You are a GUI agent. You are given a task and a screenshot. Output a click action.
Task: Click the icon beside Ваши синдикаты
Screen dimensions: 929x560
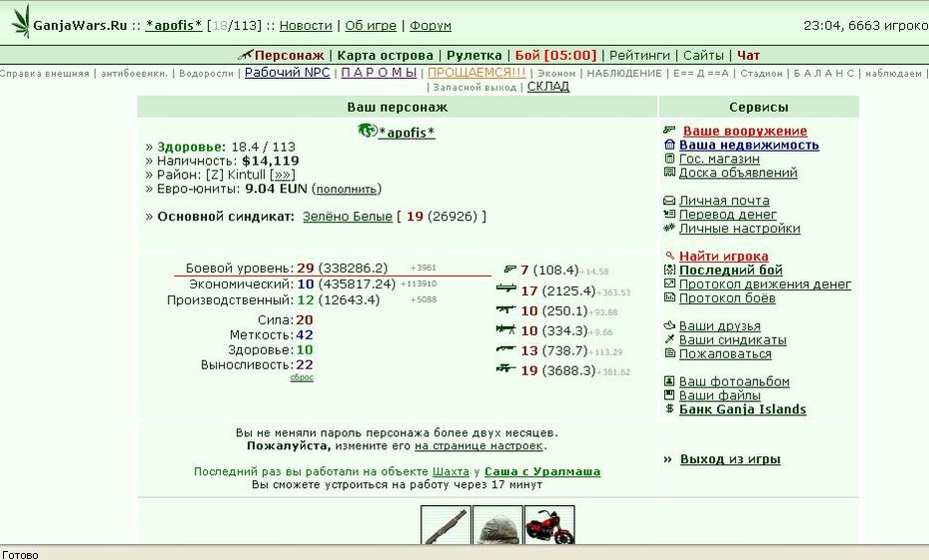click(669, 339)
